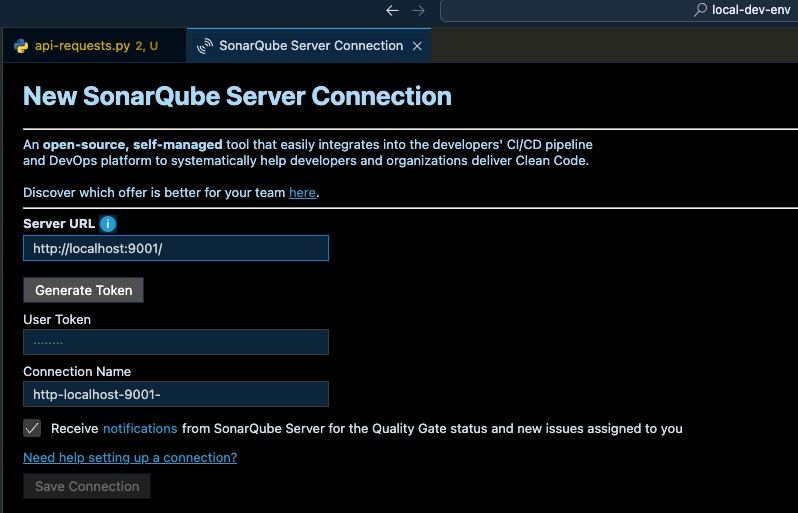This screenshot has width=798, height=513.
Task: Go forward with the right arrow
Action: (418, 10)
